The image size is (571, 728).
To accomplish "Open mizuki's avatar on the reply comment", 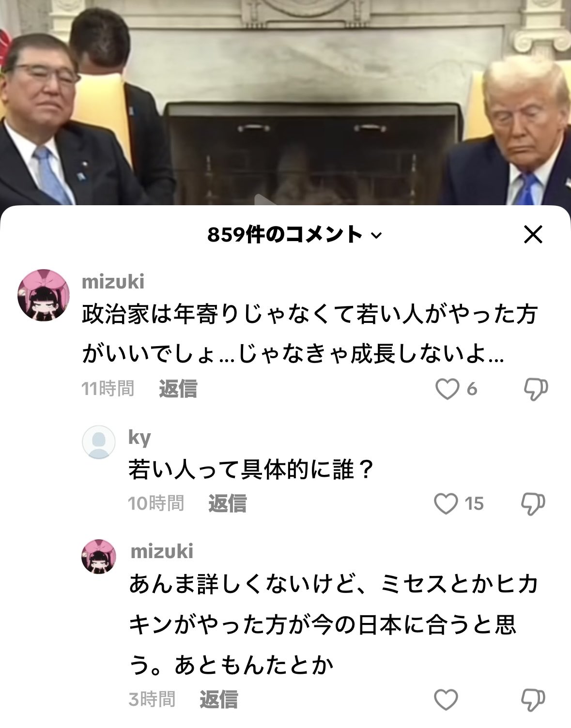I will (x=98, y=557).
